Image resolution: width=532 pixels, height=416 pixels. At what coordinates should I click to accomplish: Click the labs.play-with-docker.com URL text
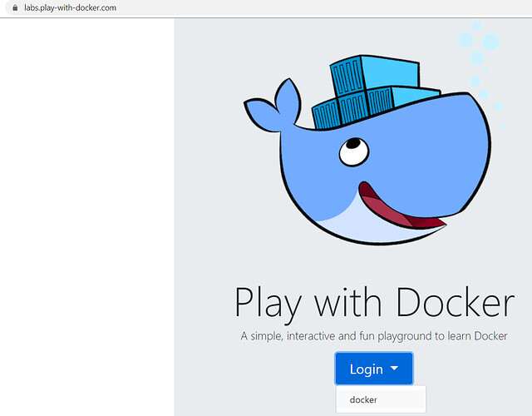[x=70, y=7]
